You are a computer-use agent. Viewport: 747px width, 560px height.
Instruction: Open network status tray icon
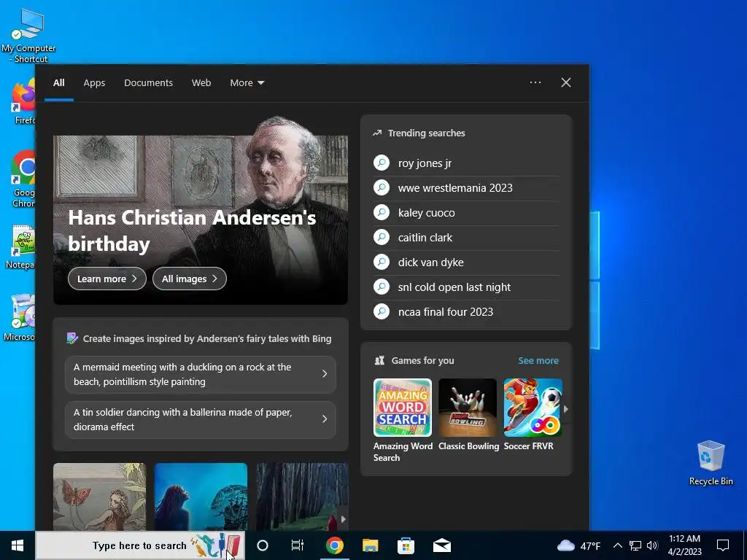(x=635, y=545)
